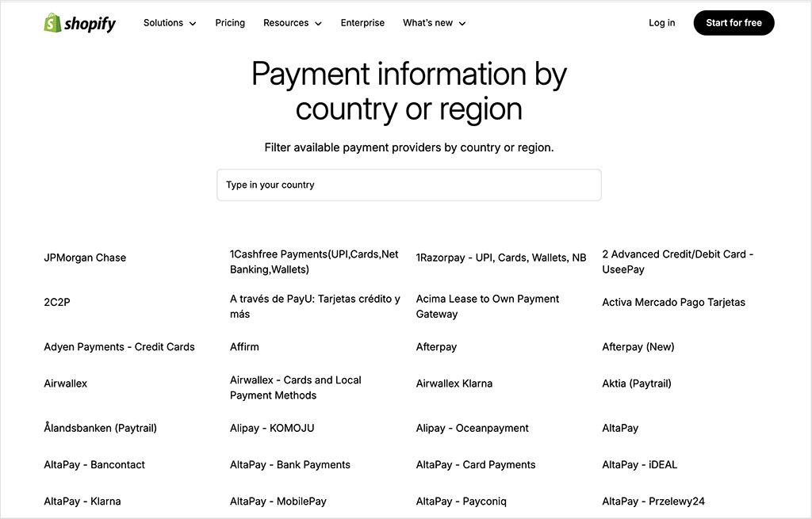Select A través de PayU entry

(315, 307)
